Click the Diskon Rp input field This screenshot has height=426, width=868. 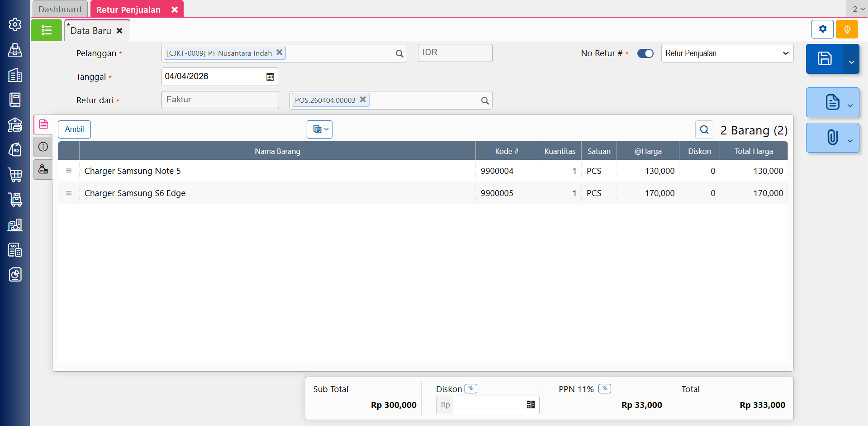point(488,405)
